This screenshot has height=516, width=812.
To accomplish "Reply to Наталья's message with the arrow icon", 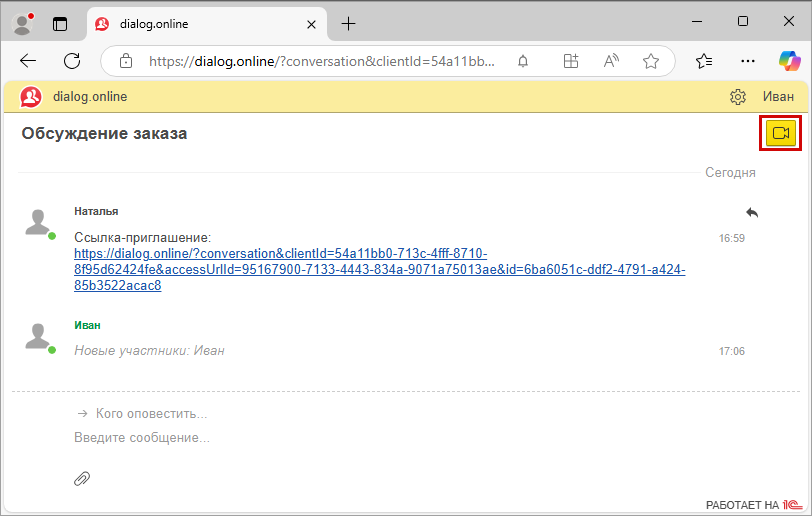I will (752, 212).
